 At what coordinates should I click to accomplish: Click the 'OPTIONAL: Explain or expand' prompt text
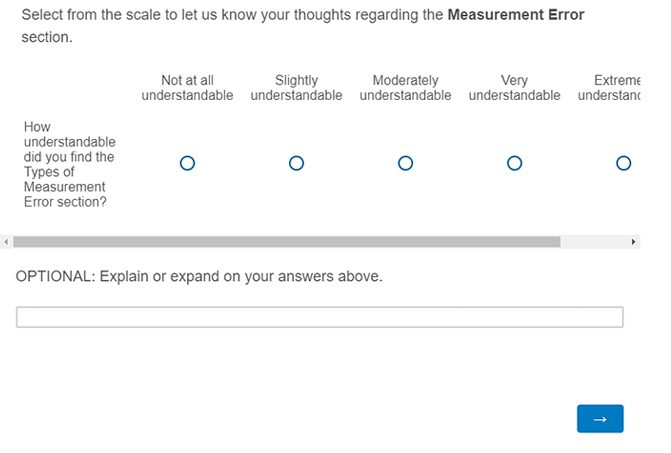pyautogui.click(x=199, y=276)
